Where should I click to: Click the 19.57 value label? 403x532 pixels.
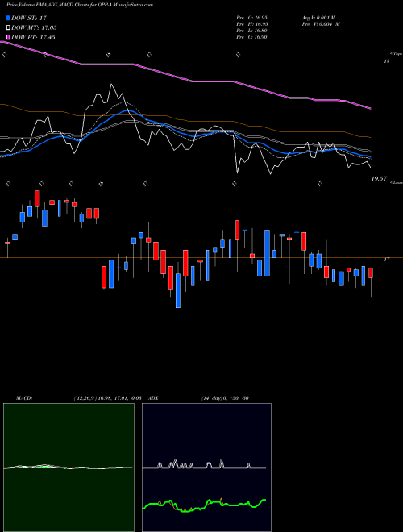379,178
